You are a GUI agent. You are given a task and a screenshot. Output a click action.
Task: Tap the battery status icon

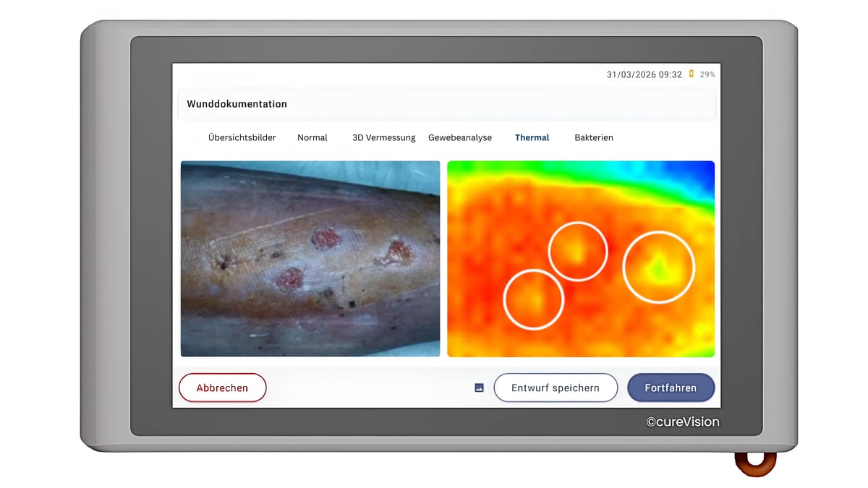click(692, 74)
